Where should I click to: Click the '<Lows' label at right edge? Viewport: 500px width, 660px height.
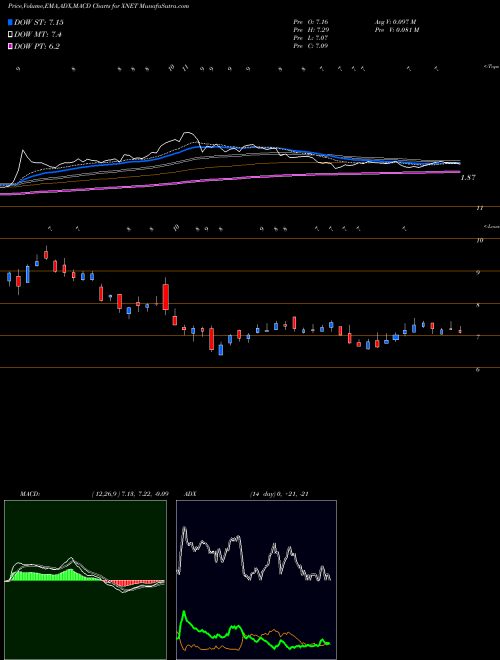(x=491, y=226)
